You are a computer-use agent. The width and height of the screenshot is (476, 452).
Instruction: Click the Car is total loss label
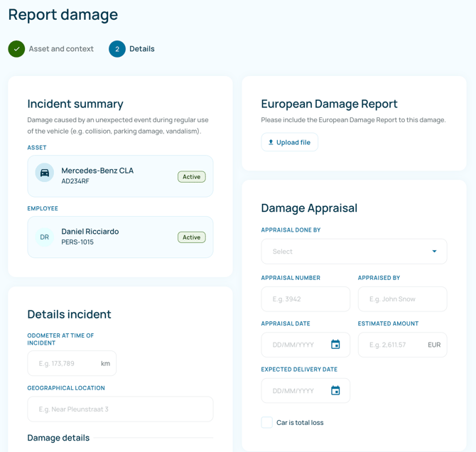(300, 423)
